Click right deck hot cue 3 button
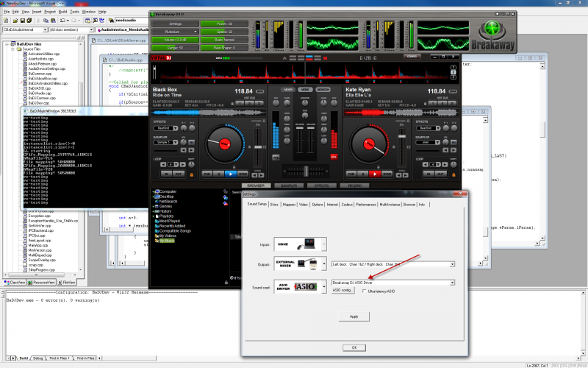Screen dimensions: 588x368 (x=452, y=103)
